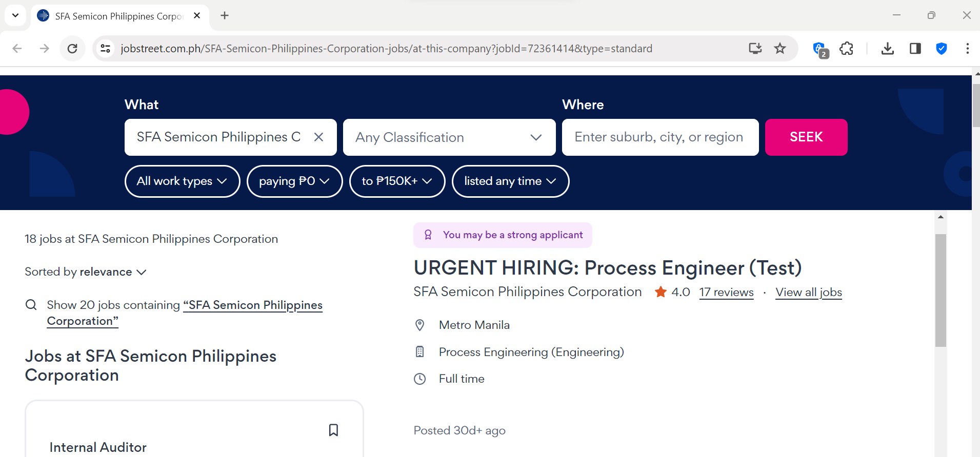Click the install app icon in address bar
The width and height of the screenshot is (980, 457).
coord(755,49)
